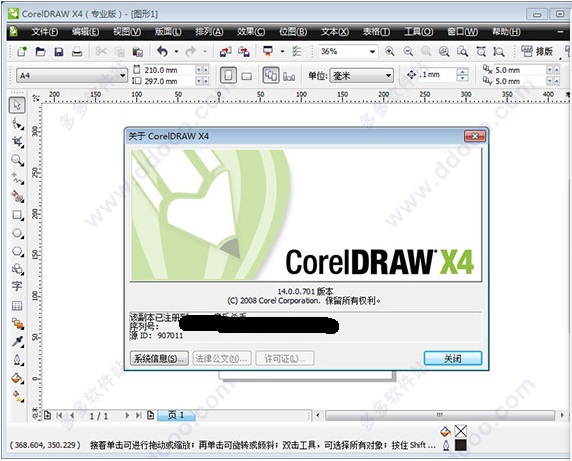Screen dimensions: 572x461
Task: Click the black outline color swatch
Action: (x=461, y=445)
